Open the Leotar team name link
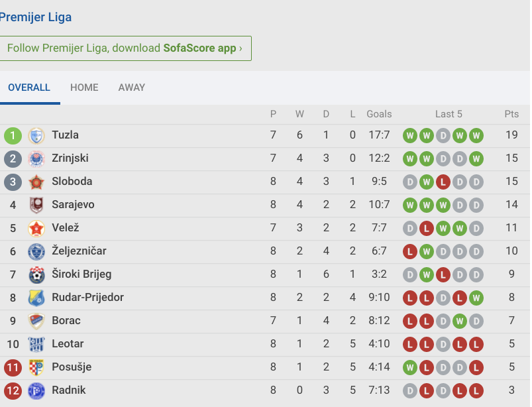Viewport: 532px width, 407px height. click(x=68, y=344)
